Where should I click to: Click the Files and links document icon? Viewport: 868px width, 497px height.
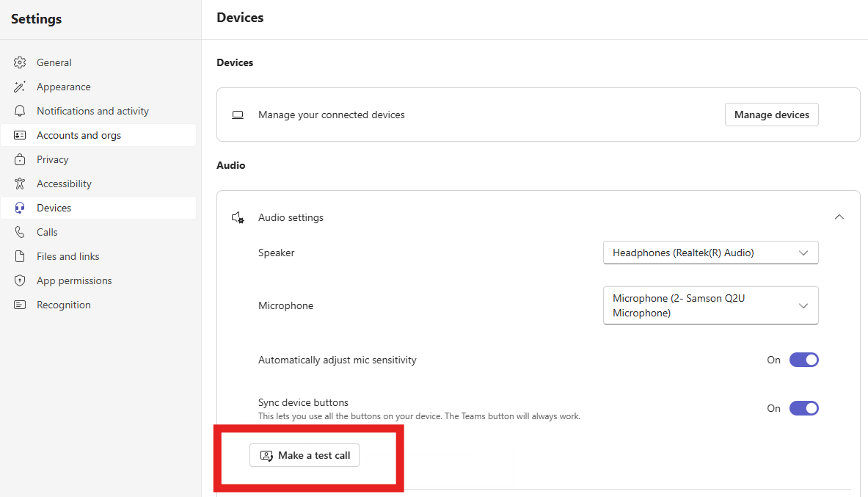[21, 256]
